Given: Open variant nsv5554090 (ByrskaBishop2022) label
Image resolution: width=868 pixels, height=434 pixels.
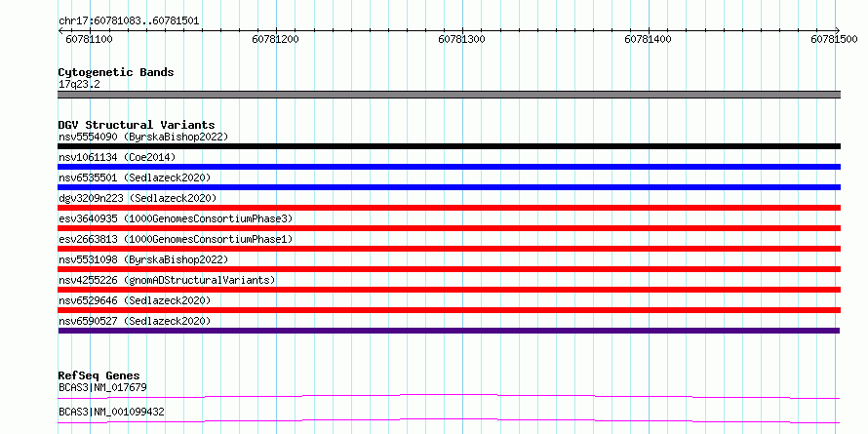Looking at the screenshot, I should coord(143,137).
